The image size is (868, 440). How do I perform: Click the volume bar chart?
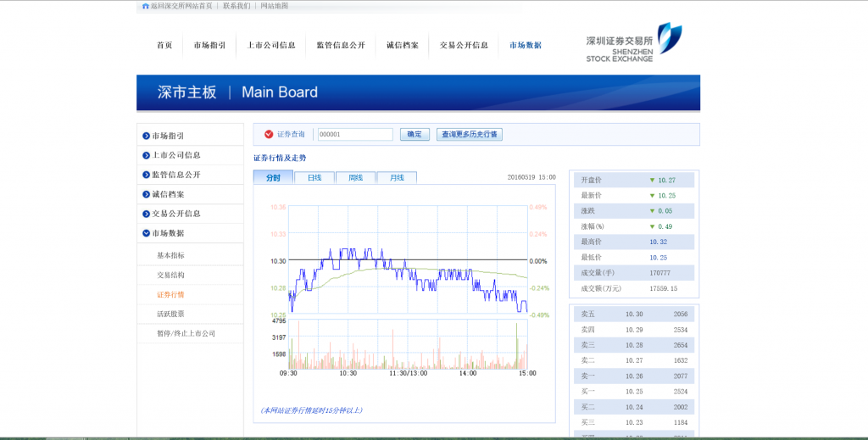tap(408, 344)
